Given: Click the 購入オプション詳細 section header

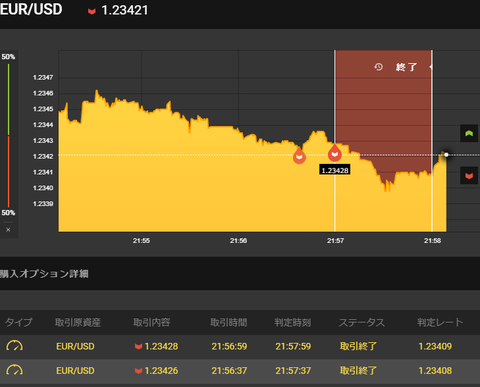Looking at the screenshot, I should [44, 274].
